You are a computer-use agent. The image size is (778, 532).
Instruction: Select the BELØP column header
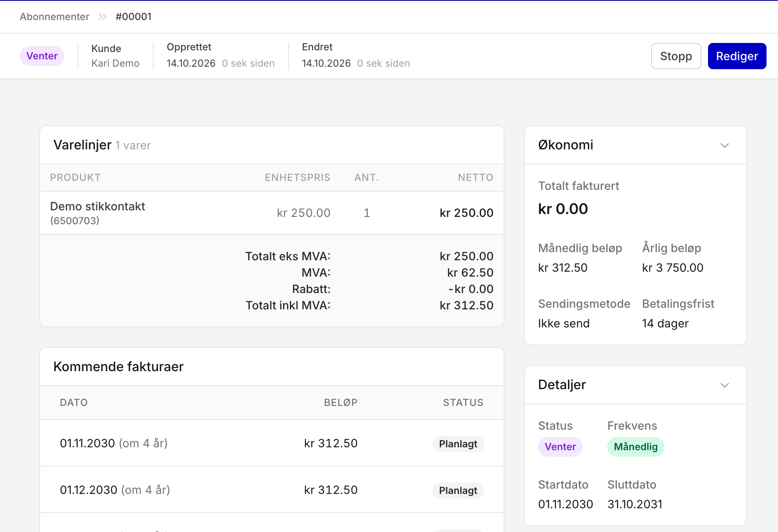pyautogui.click(x=341, y=403)
